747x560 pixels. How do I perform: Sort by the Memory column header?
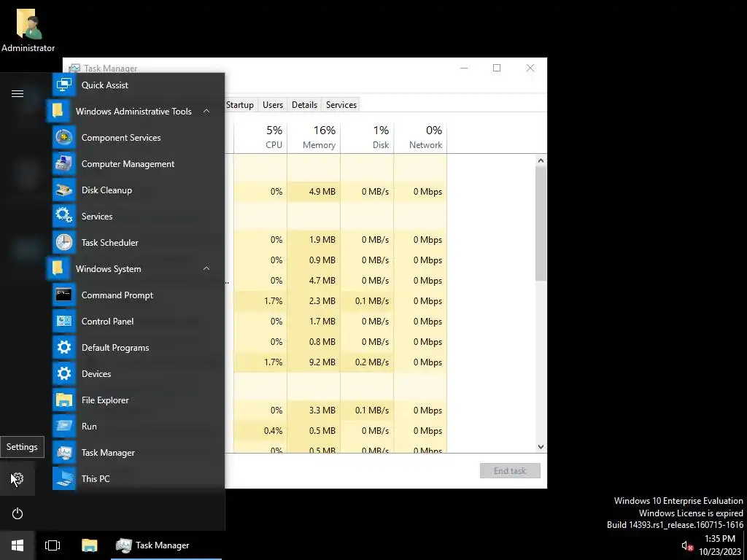pyautogui.click(x=314, y=136)
